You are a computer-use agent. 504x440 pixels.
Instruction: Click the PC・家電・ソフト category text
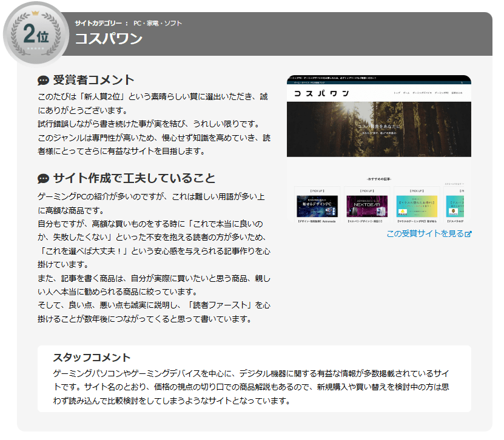(158, 23)
